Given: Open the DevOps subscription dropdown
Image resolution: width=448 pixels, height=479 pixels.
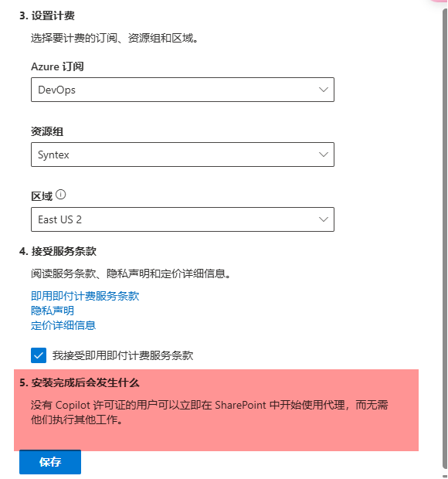Looking at the screenshot, I should (182, 90).
